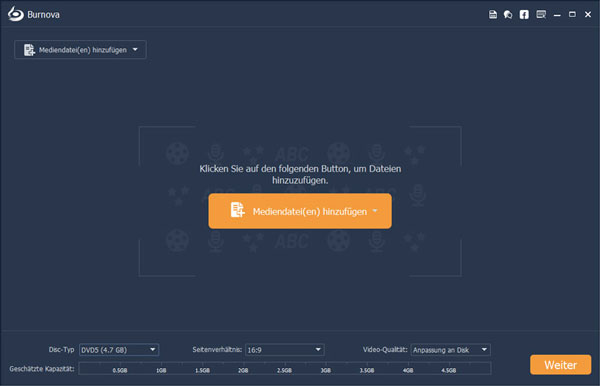600x386 pixels.
Task: Click the save project icon in title bar
Action: point(493,15)
